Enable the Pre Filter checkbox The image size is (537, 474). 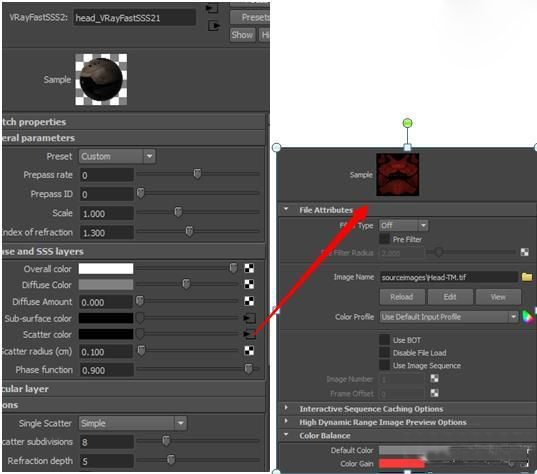click(x=384, y=239)
